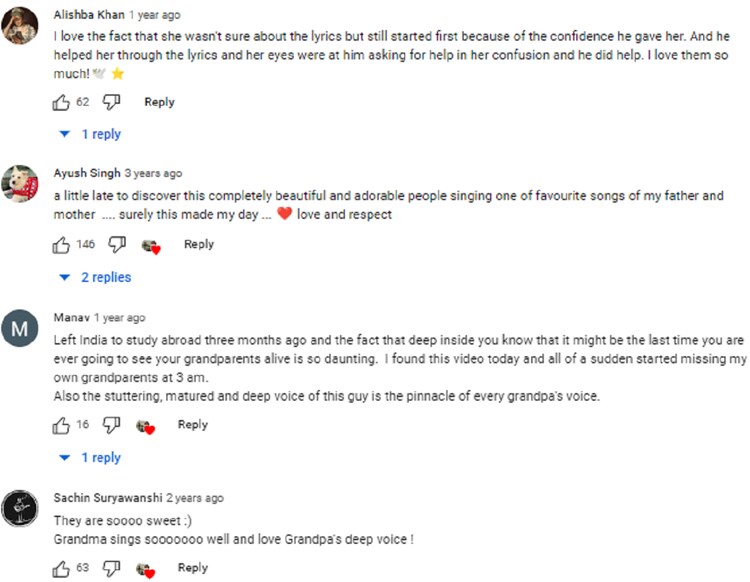Like Manav's comment about grandparents

click(x=62, y=425)
